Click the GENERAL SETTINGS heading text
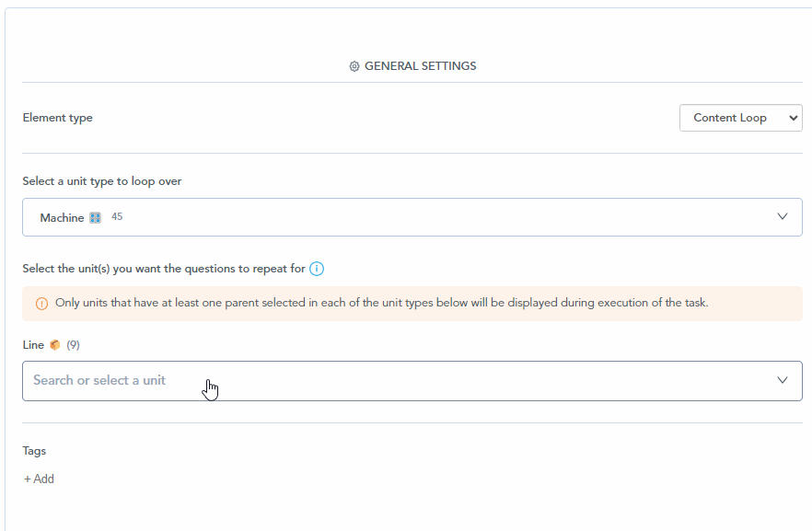Viewport: 812px width, 531px height. [x=420, y=66]
